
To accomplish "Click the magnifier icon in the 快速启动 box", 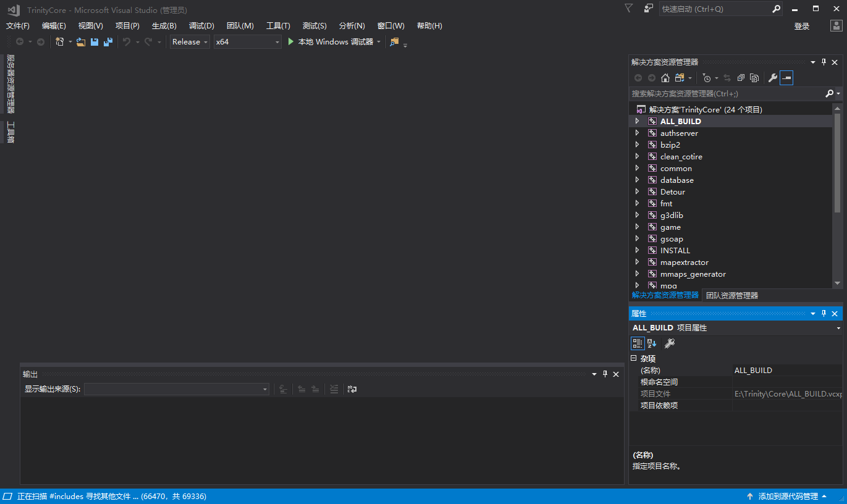I will tap(777, 9).
